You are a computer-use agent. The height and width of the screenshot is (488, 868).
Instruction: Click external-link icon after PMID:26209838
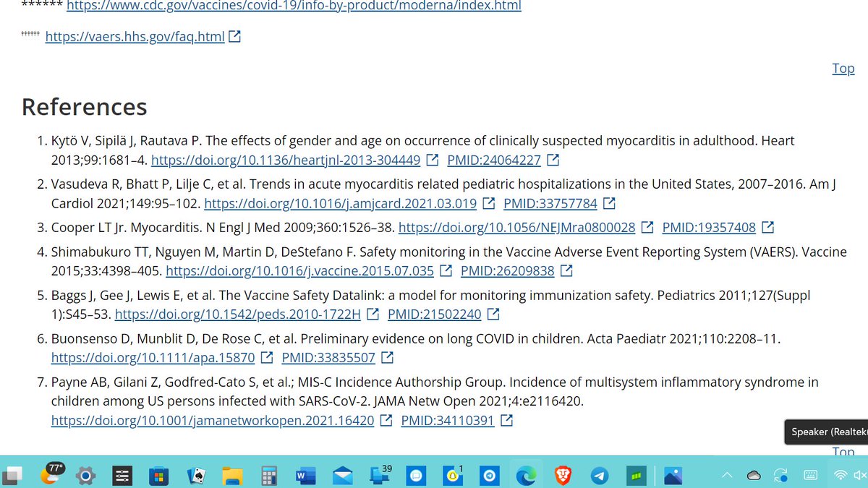point(566,271)
